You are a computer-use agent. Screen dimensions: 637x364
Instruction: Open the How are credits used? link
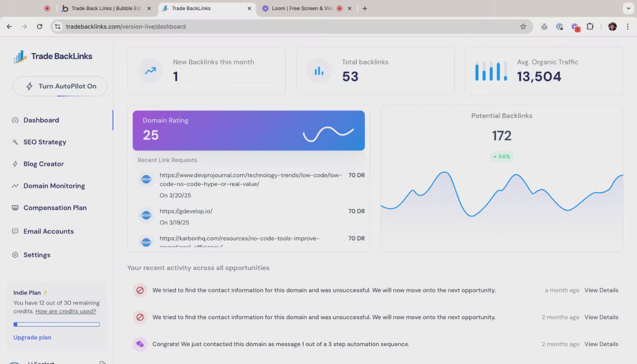(x=66, y=311)
